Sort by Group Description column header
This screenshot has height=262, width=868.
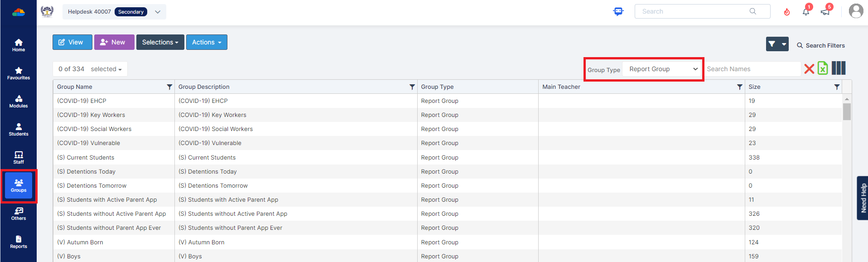(204, 87)
